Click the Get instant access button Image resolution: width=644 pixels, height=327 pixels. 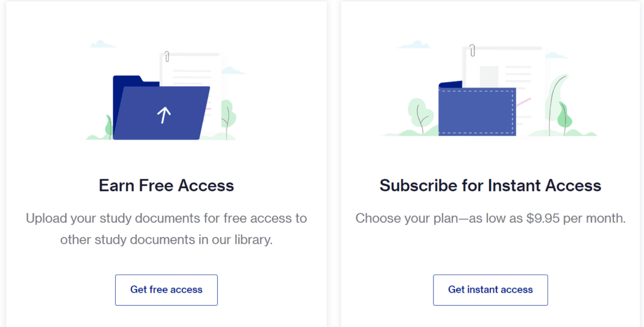(490, 290)
